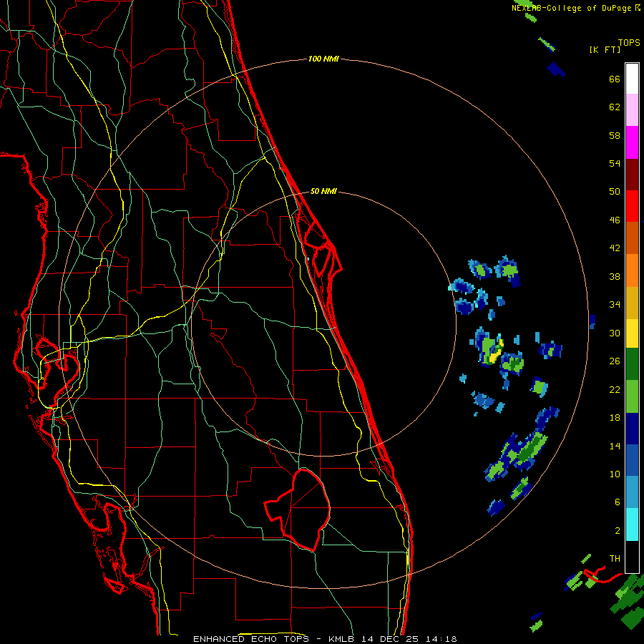
Task: Click the "ENHANCED ECHO TOPS" product title
Action: pos(251,639)
